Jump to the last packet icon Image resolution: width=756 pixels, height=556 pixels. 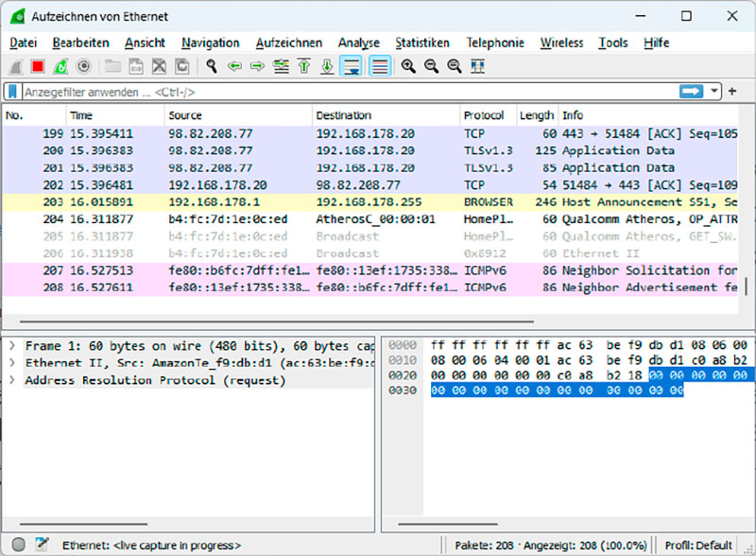pos(327,66)
